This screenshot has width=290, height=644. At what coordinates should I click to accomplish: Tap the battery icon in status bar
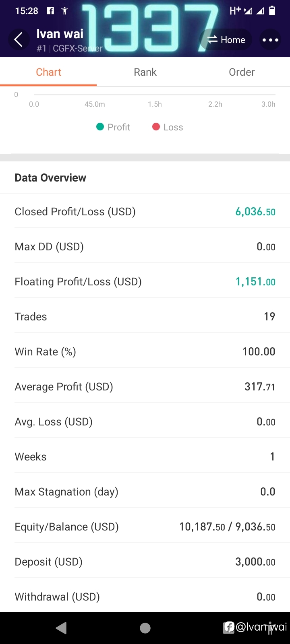(272, 10)
